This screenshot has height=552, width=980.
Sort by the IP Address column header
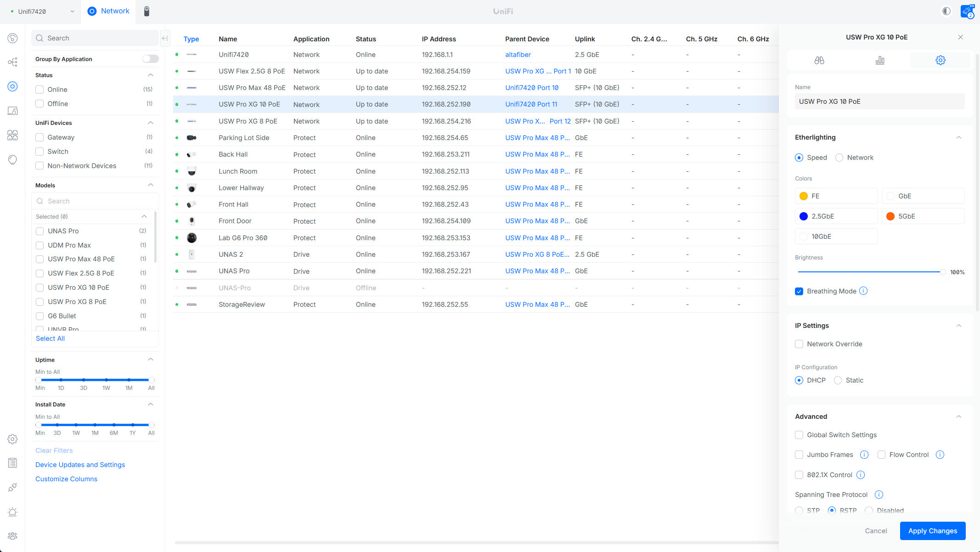pyautogui.click(x=439, y=39)
